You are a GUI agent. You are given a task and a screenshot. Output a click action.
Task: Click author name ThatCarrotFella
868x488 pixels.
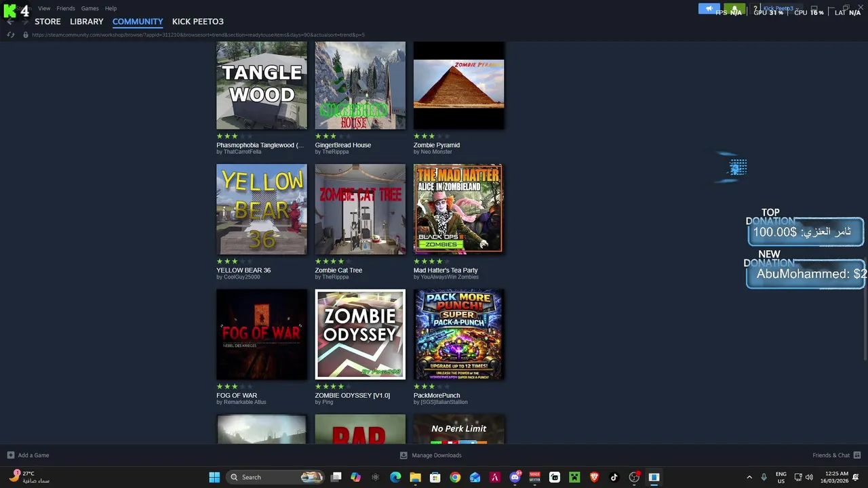pyautogui.click(x=242, y=152)
